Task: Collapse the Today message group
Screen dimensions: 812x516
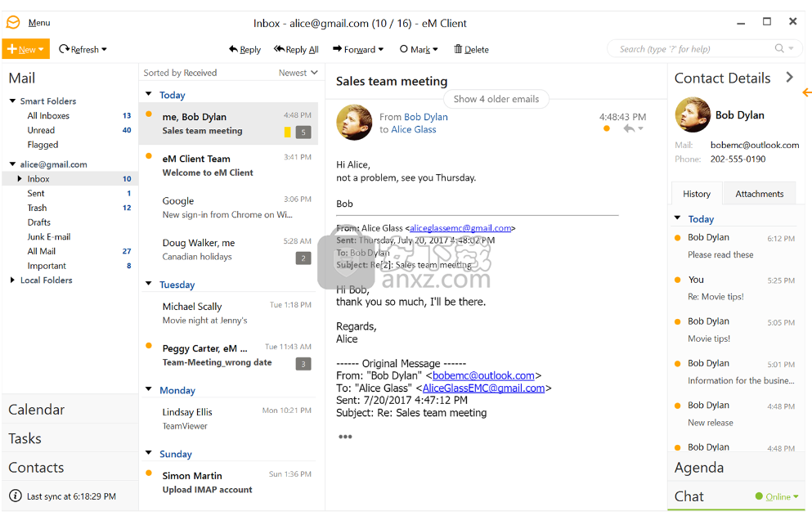Action: [149, 94]
